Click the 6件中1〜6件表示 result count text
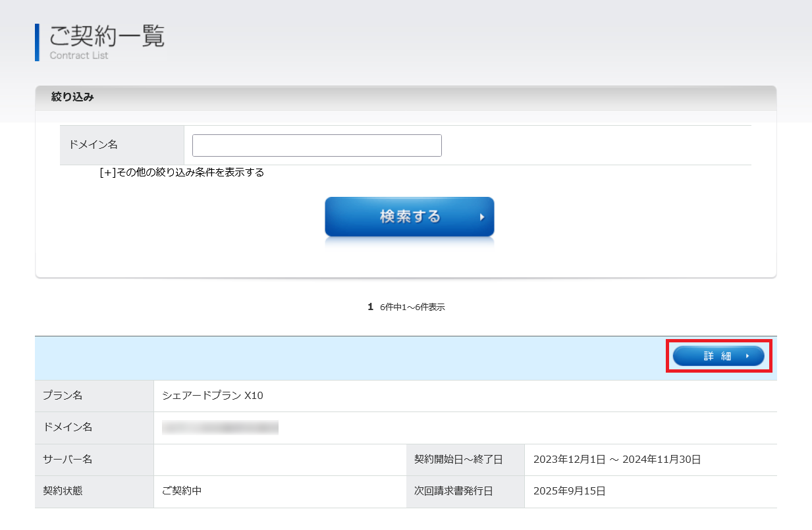The image size is (812, 530). tap(412, 307)
